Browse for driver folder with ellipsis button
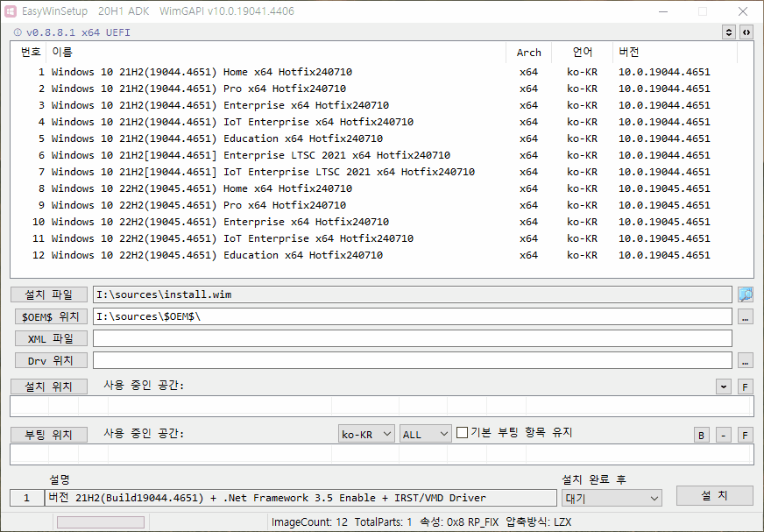The width and height of the screenshot is (764, 532). (745, 361)
